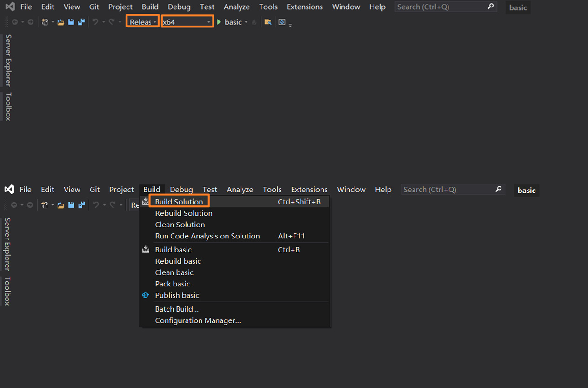Click the camera-like icon after Find in Files
Image resolution: width=588 pixels, height=388 pixels.
pos(282,22)
